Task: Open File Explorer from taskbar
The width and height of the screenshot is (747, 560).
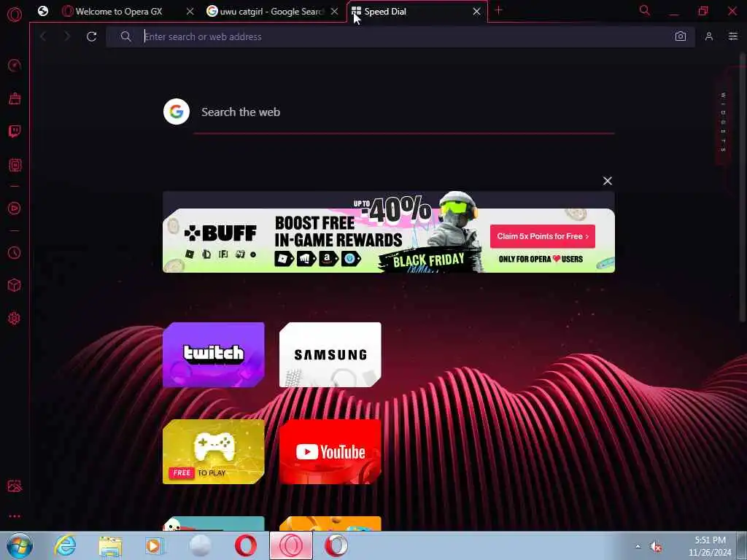Action: [111, 546]
